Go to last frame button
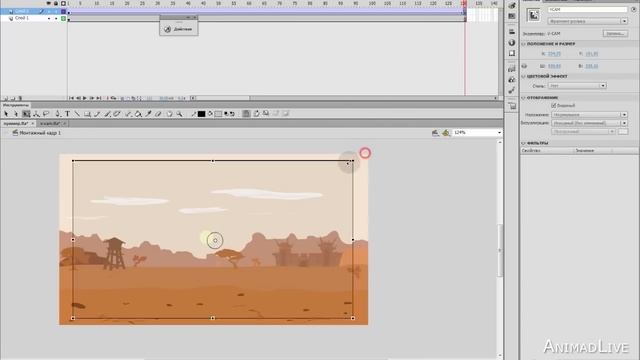 [98, 98]
